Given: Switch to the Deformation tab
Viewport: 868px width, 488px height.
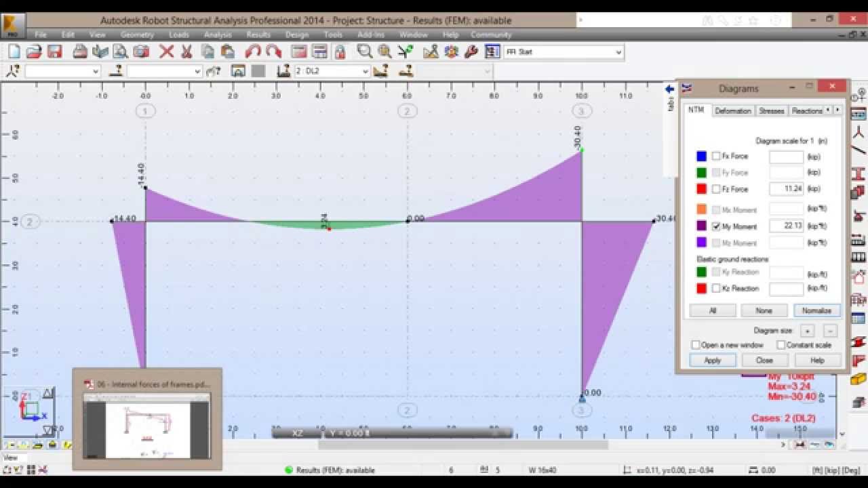Looking at the screenshot, I should coord(733,110).
